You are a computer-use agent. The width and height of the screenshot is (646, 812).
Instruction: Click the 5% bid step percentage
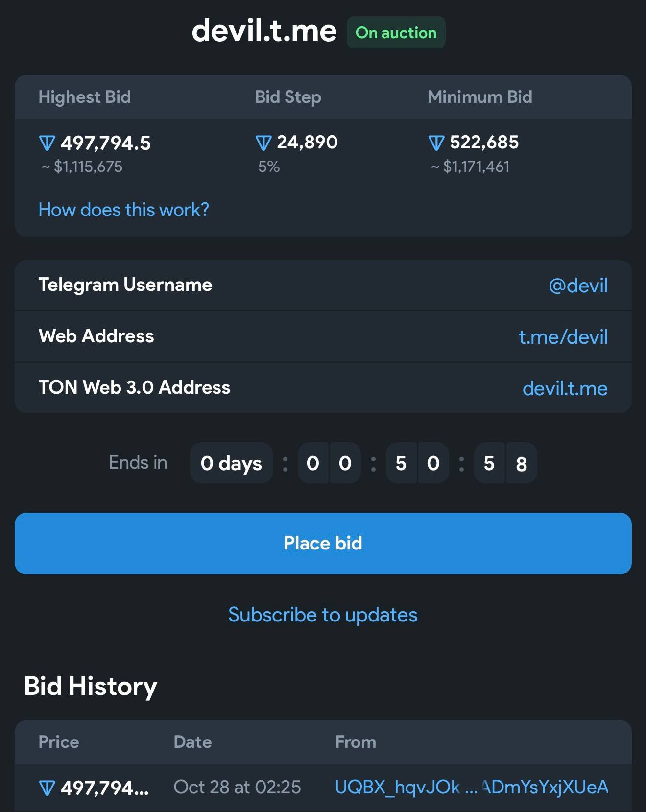click(269, 167)
